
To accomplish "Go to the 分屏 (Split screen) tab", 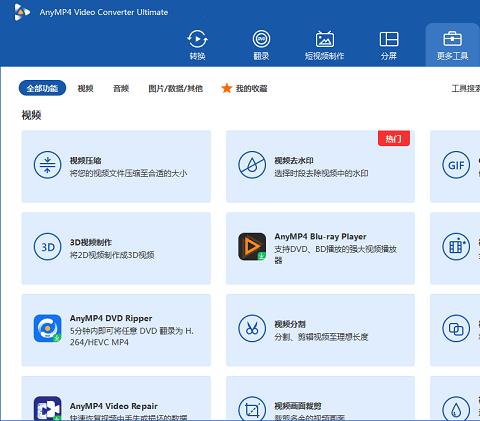I will point(389,45).
